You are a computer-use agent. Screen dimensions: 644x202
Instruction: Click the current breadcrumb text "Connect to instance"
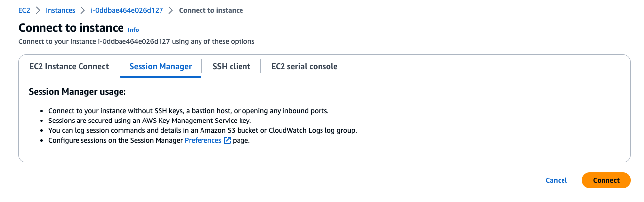pyautogui.click(x=211, y=10)
